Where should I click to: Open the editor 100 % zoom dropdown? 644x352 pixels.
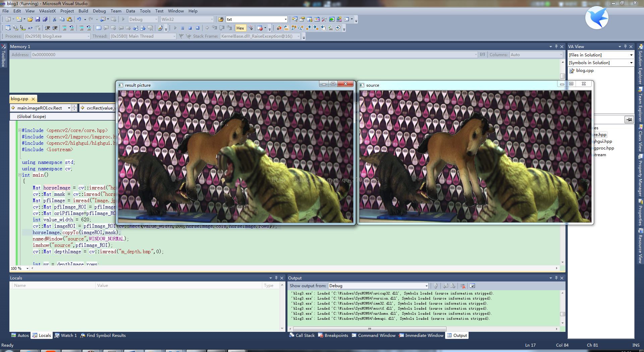[28, 268]
